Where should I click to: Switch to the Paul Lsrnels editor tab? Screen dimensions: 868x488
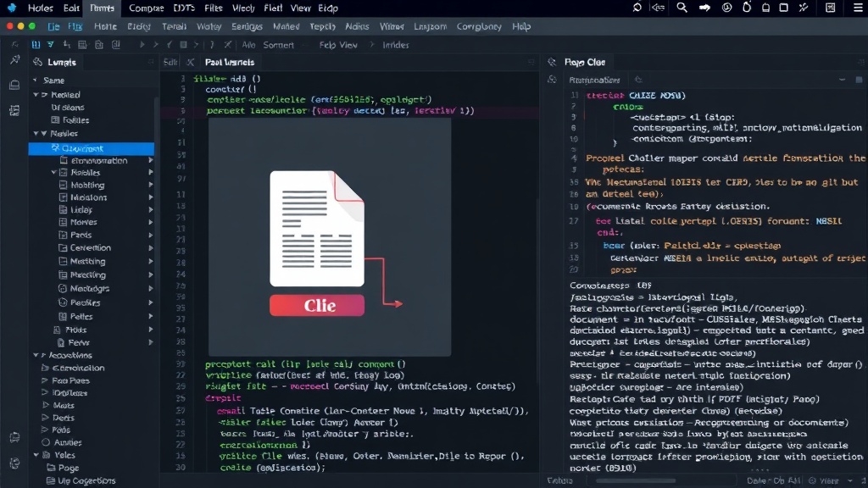[x=230, y=62]
